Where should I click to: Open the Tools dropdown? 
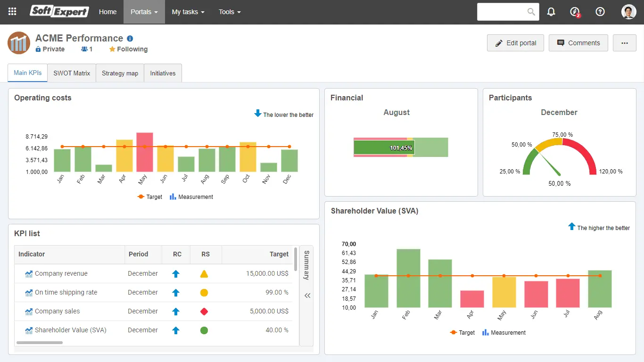point(230,12)
